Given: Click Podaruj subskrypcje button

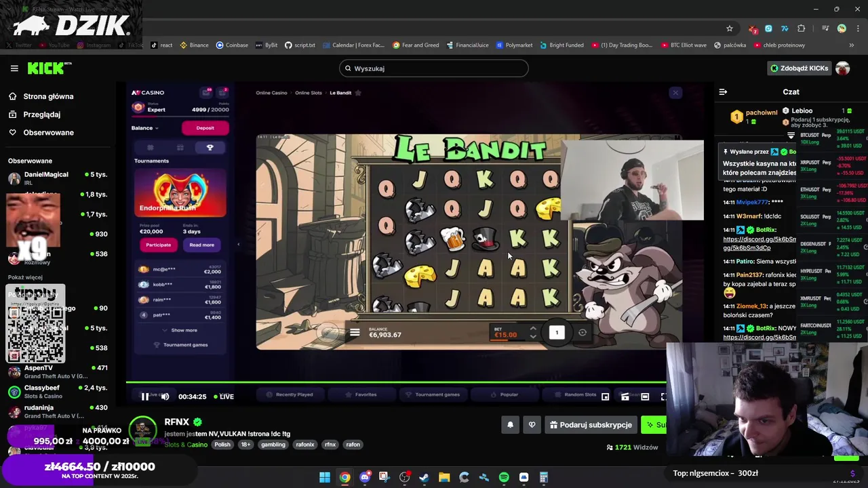Looking at the screenshot, I should pyautogui.click(x=591, y=425).
